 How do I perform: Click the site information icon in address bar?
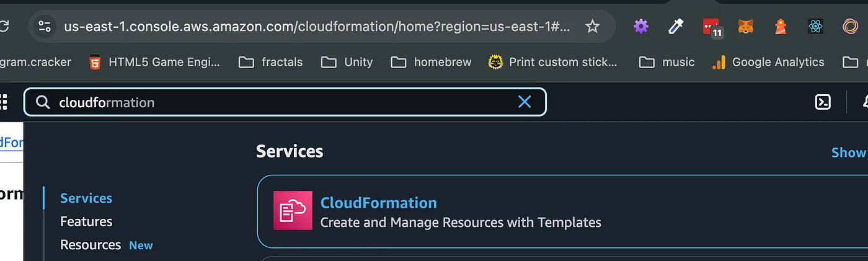pyautogui.click(x=45, y=26)
